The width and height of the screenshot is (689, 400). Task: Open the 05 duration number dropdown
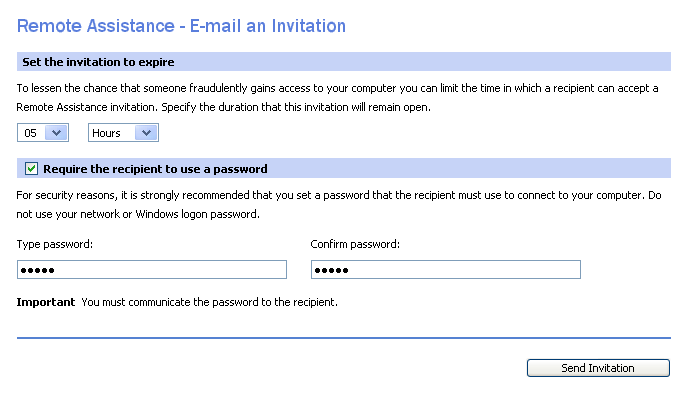pyautogui.click(x=56, y=132)
